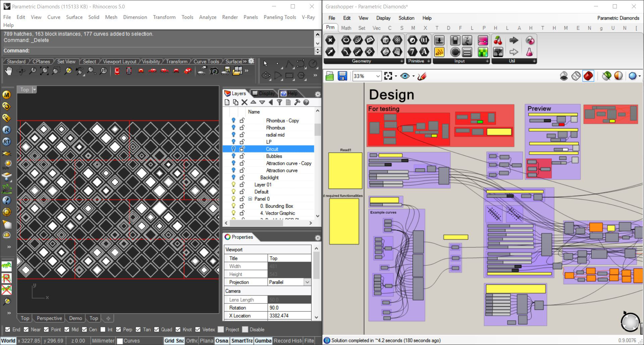Open the Projection dropdown in Properties
The image size is (644, 345).
(307, 282)
